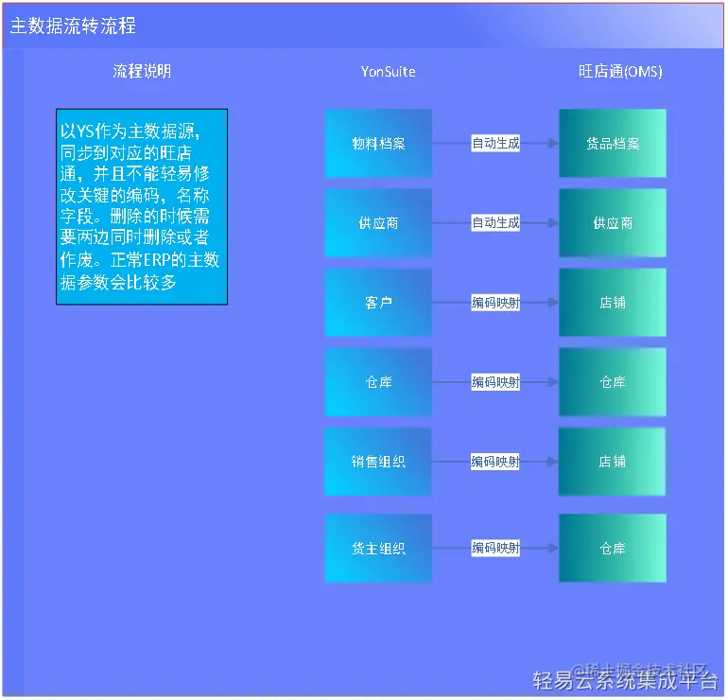Select the YonSuite column header
The width and height of the screenshot is (728, 700).
389,72
